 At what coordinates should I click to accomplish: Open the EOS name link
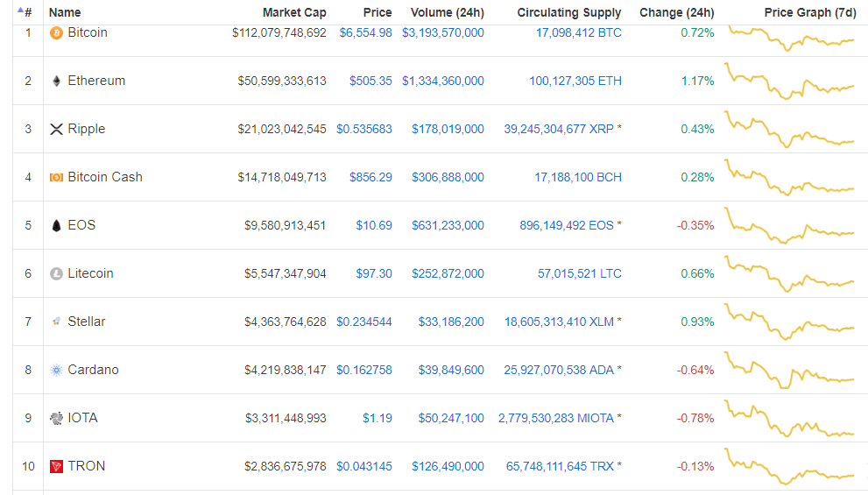tap(81, 225)
